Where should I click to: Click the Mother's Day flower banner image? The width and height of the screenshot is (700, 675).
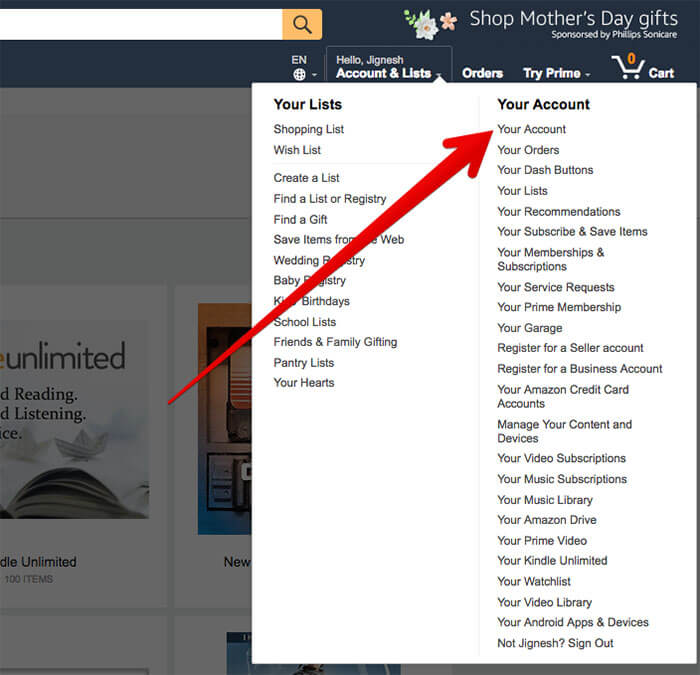tap(430, 24)
